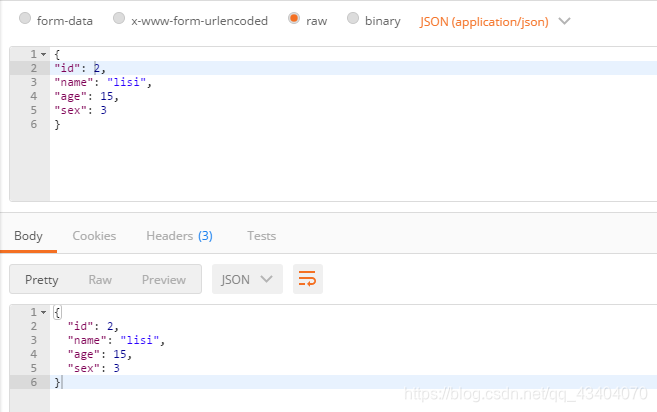The height and width of the screenshot is (412, 657).
Task: Show the Preview response view
Action: [x=164, y=280]
